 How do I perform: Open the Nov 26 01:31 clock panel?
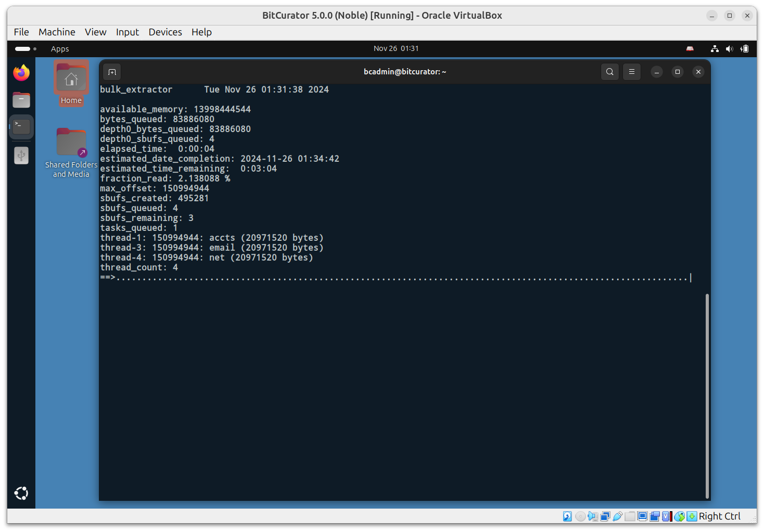click(x=396, y=48)
